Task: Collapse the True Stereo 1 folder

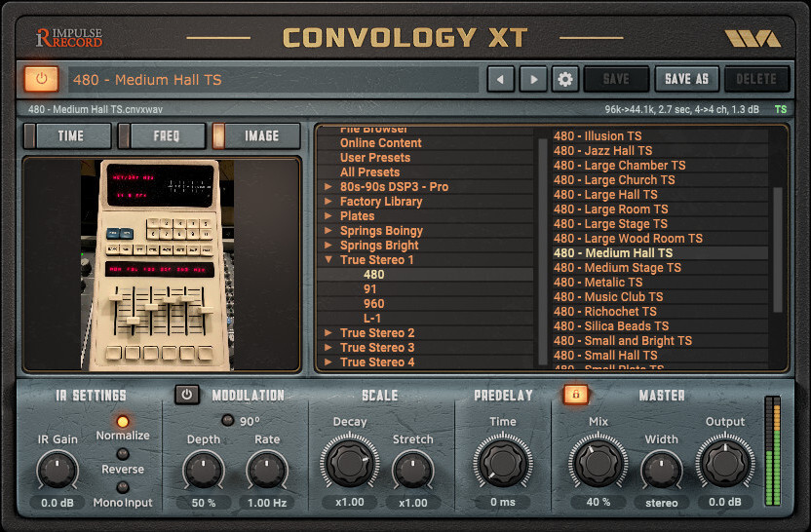Action: [x=329, y=260]
